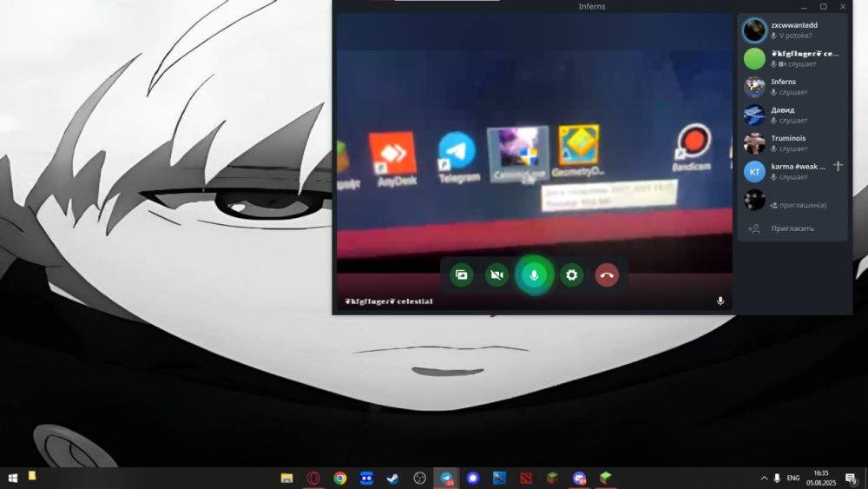Click the kfgfluger celestial label under the video
868x489 pixels.
[389, 301]
